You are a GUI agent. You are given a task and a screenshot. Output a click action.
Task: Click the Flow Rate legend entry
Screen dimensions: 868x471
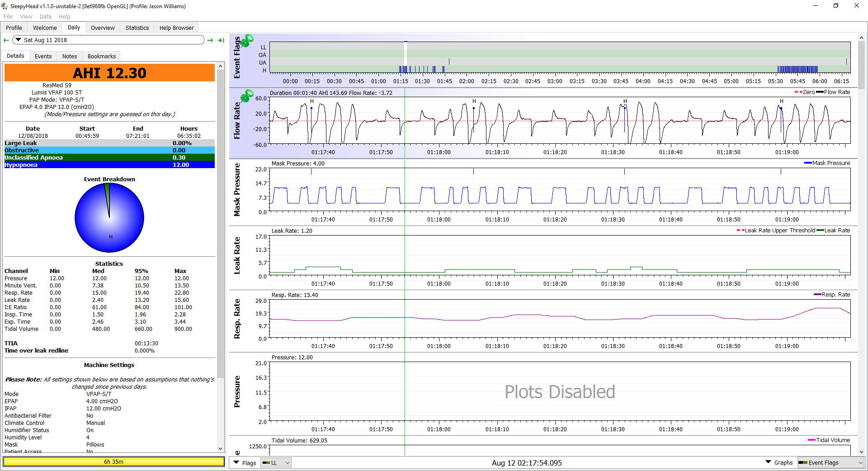pyautogui.click(x=833, y=92)
